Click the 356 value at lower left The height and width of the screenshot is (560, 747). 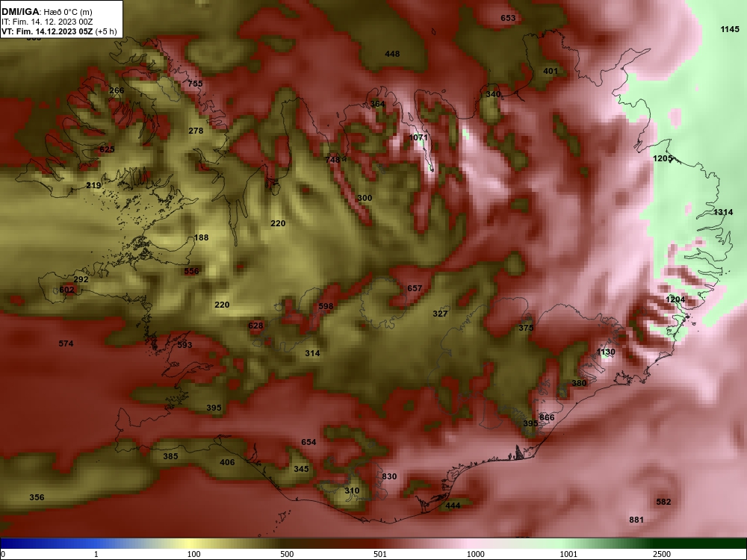(x=37, y=497)
